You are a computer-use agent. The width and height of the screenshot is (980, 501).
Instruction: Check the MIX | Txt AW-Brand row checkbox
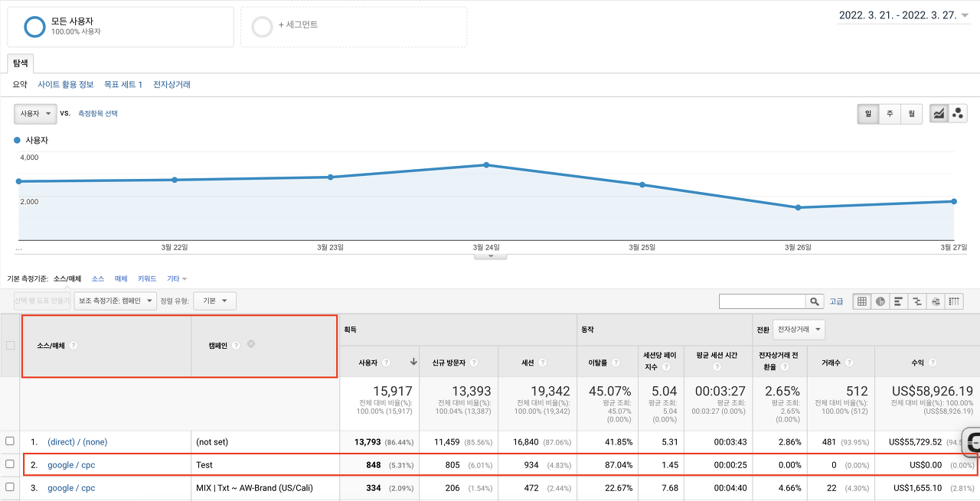10,487
